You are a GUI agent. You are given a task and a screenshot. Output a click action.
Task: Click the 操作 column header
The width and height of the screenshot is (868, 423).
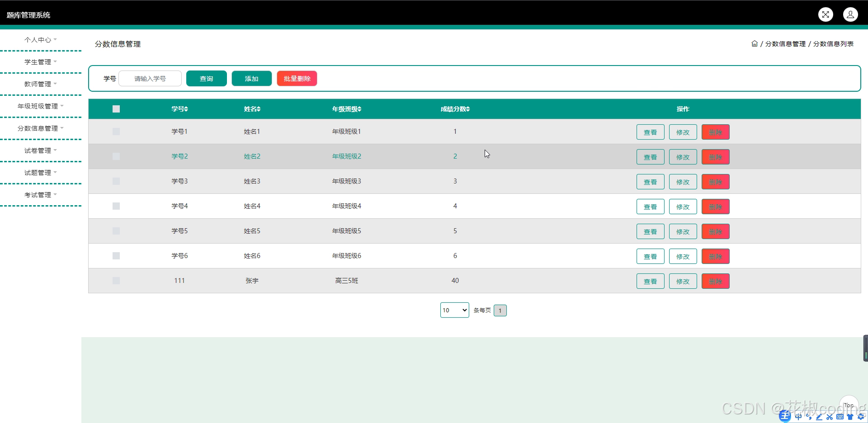pyautogui.click(x=683, y=109)
